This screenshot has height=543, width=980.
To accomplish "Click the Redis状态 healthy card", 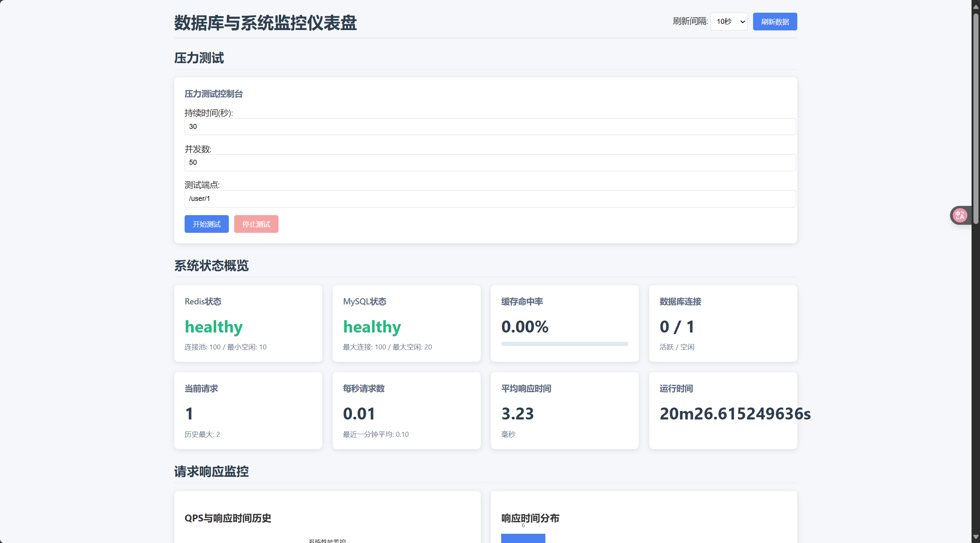I will coord(248,323).
